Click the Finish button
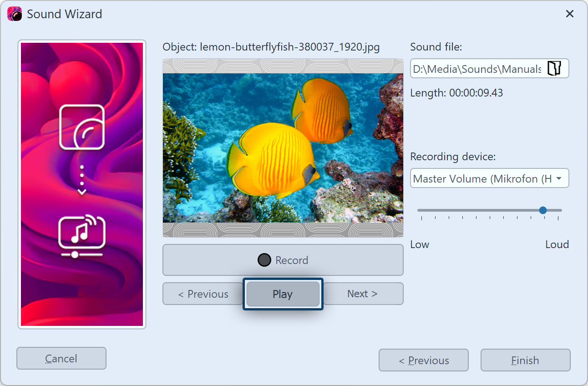 [x=525, y=361]
